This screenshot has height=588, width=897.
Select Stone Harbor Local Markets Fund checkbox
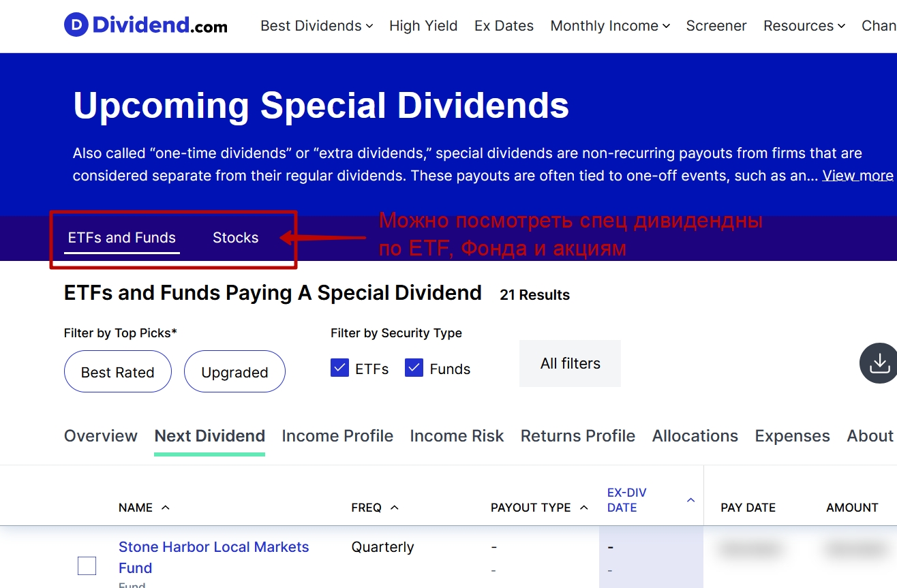click(x=87, y=566)
